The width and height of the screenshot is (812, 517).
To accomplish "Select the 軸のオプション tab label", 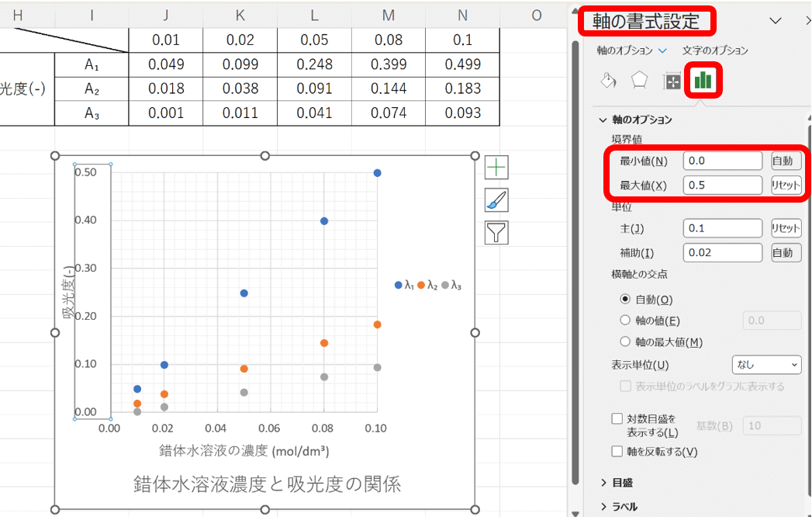I will (624, 50).
